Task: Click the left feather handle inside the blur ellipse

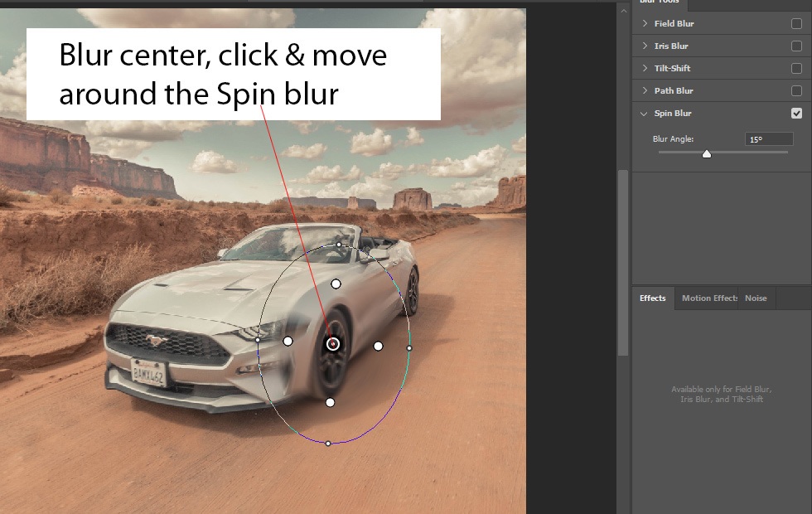Action: [x=288, y=341]
